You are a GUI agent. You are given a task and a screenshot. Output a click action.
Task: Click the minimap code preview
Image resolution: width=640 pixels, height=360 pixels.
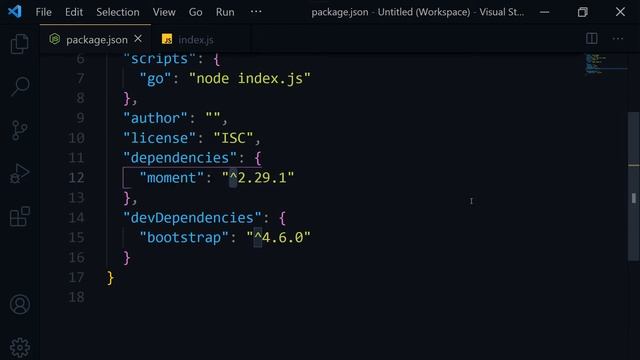click(606, 64)
